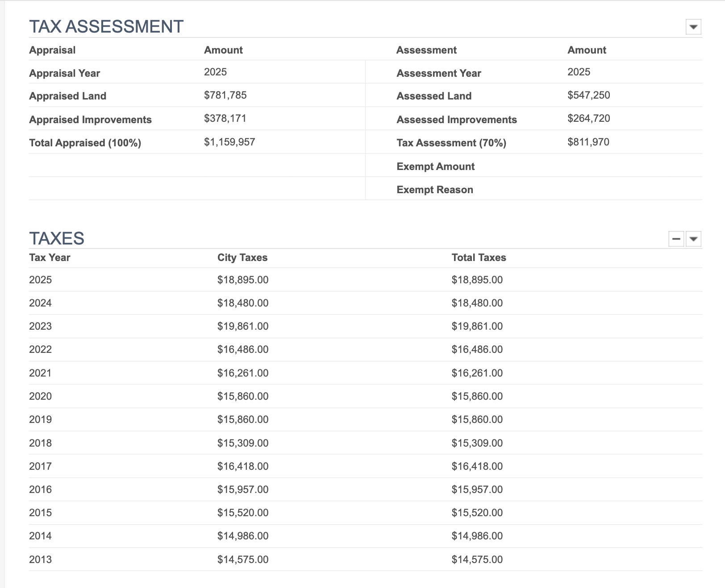Select city taxes $16,261.00 for 2021

(x=243, y=373)
